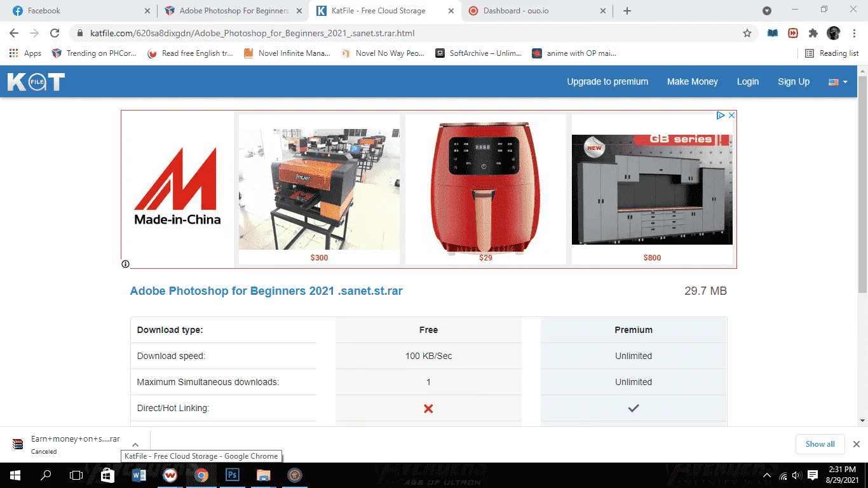
Task: Click the Free column header
Action: [x=428, y=330]
